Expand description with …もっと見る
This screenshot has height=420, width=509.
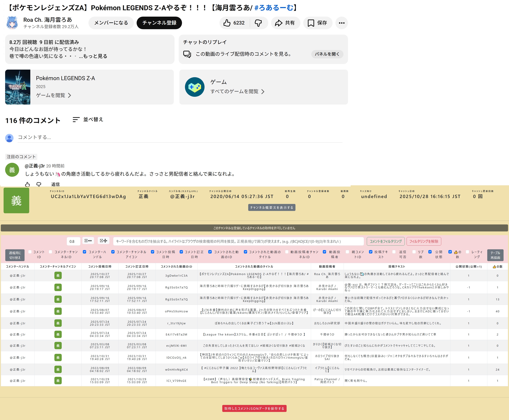tap(93, 56)
